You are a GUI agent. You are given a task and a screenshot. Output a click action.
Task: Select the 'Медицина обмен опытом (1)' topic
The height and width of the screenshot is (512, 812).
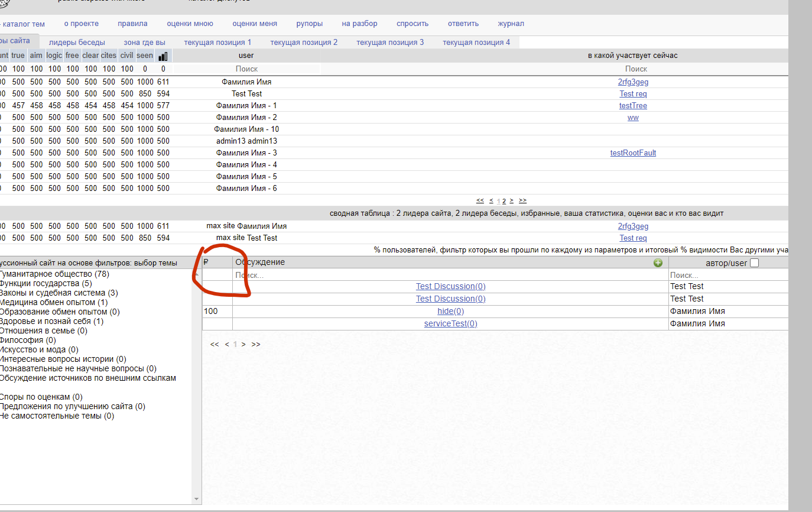tap(54, 303)
